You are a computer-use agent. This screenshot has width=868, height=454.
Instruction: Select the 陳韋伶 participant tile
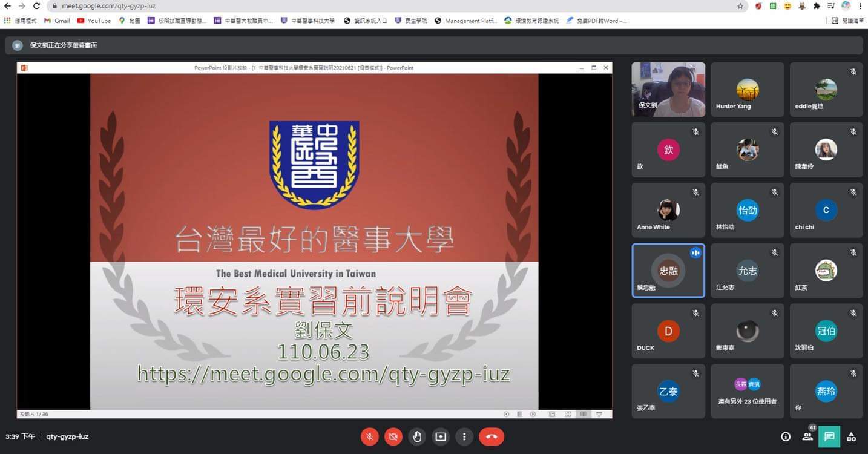826,150
